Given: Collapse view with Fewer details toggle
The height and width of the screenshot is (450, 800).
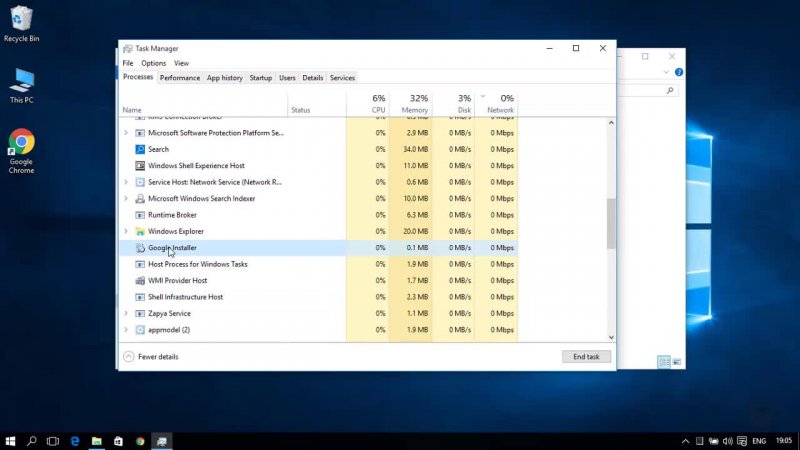Looking at the screenshot, I should (151, 357).
